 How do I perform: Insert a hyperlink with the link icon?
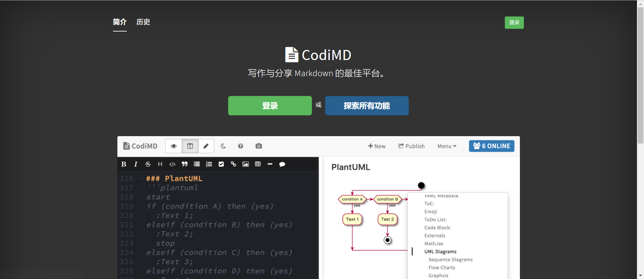tap(233, 164)
